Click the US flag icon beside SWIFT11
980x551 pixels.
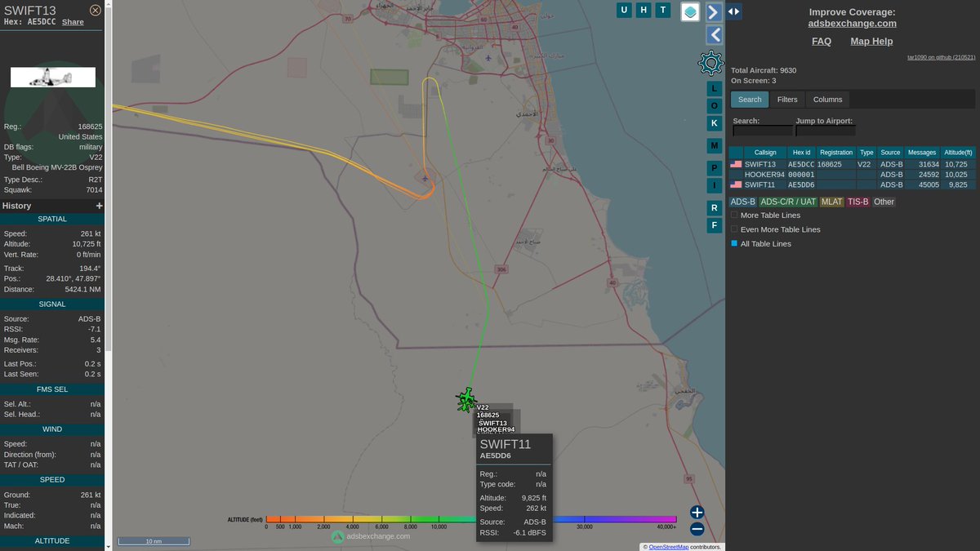pyautogui.click(x=736, y=184)
